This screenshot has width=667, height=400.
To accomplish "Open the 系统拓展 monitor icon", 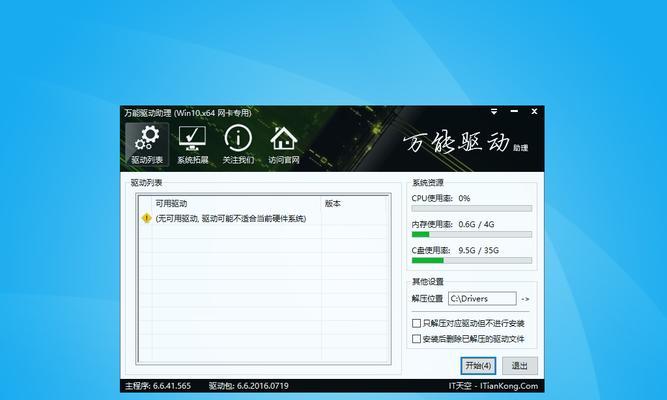I will [193, 144].
